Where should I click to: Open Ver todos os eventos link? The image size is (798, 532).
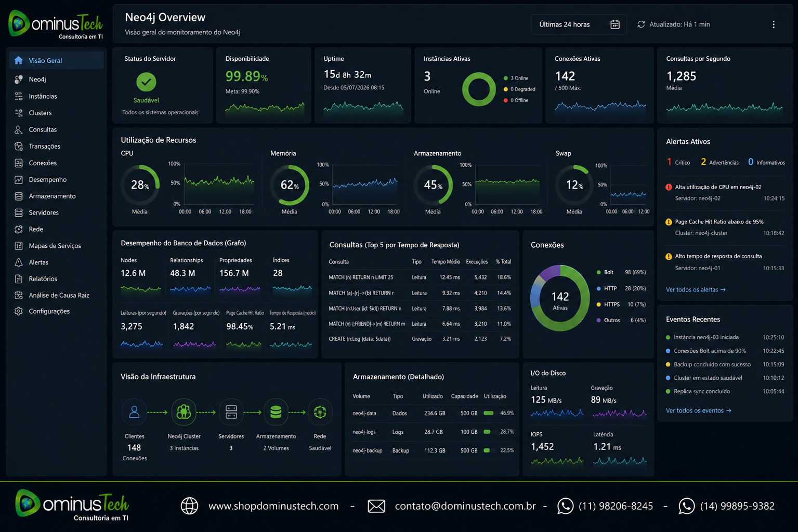tap(699, 410)
